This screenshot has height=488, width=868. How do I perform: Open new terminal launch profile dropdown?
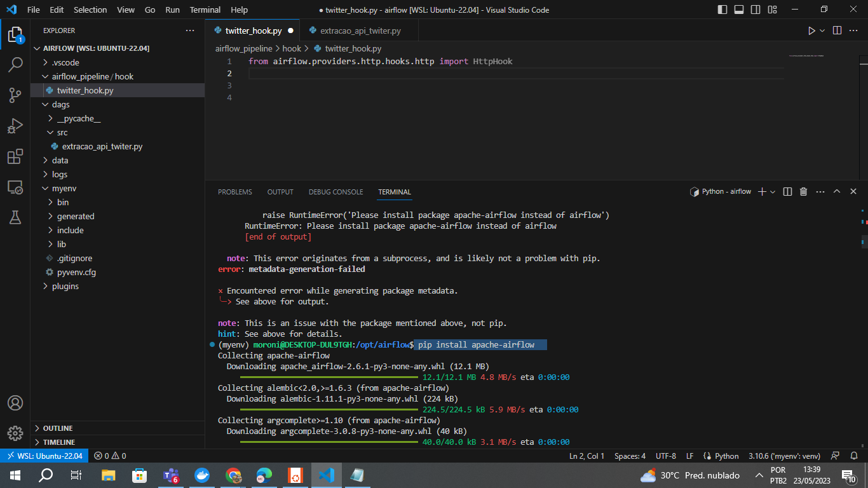pos(773,191)
